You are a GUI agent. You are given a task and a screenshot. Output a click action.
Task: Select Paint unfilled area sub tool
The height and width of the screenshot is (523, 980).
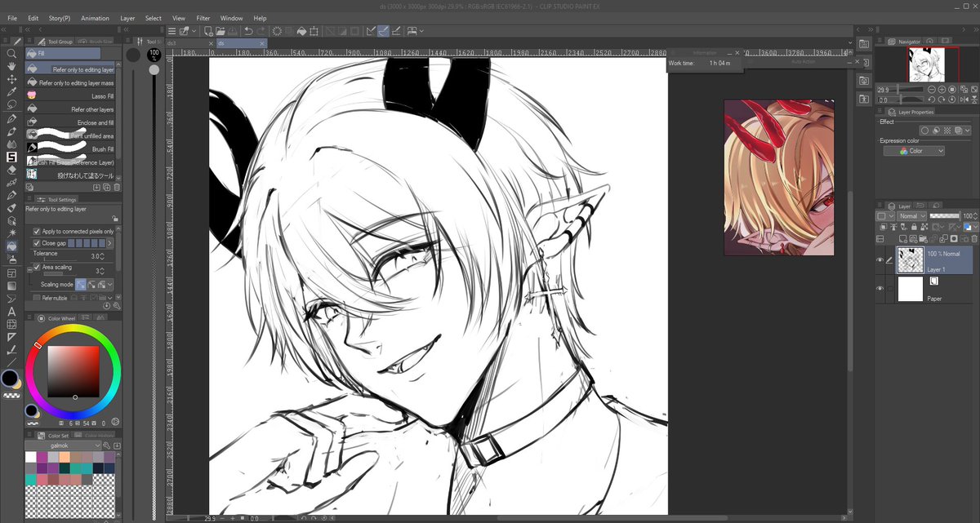[x=70, y=135]
